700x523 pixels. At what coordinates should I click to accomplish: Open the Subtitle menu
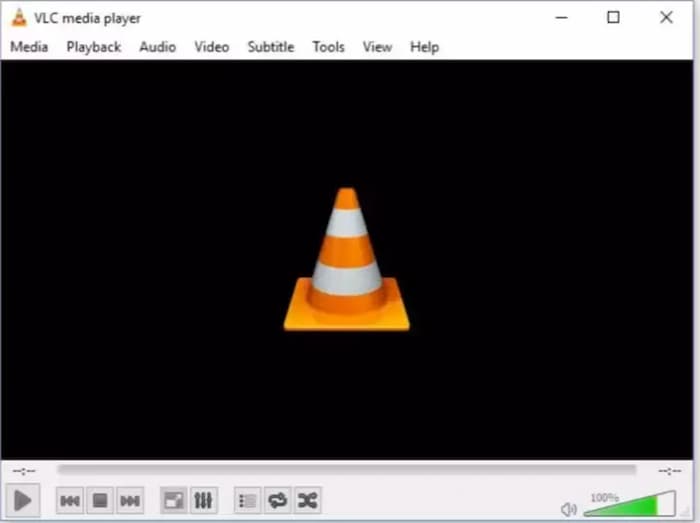[x=271, y=47]
